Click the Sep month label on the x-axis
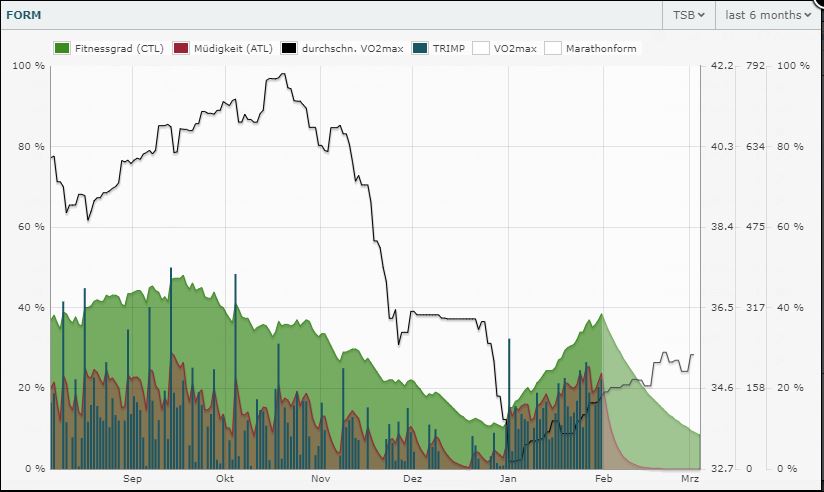This screenshot has width=824, height=492. pos(133,479)
